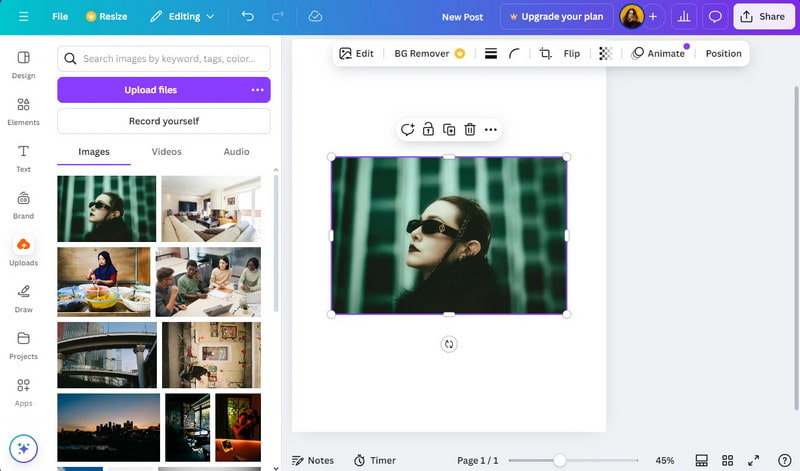Viewport: 800px width, 471px height.
Task: Open the corner rounding icon
Action: pos(514,54)
